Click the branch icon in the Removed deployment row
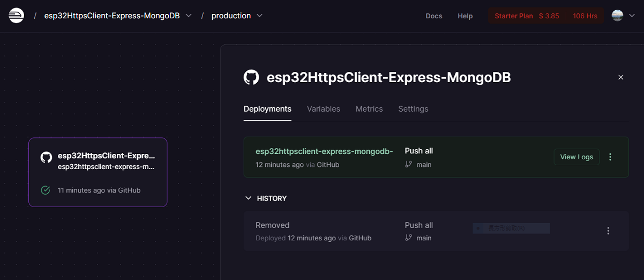644x280 pixels. [x=409, y=238]
